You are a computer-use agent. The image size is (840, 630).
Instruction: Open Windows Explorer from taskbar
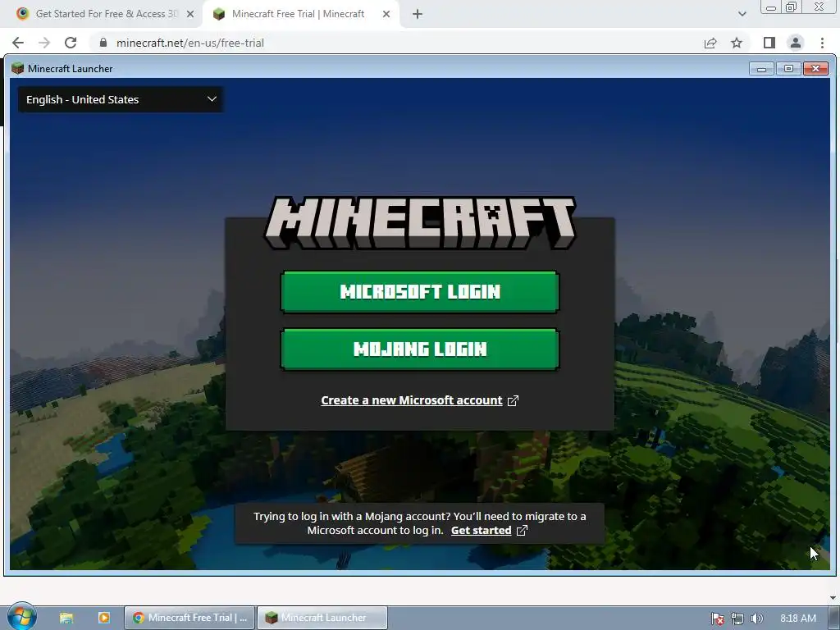pyautogui.click(x=66, y=618)
